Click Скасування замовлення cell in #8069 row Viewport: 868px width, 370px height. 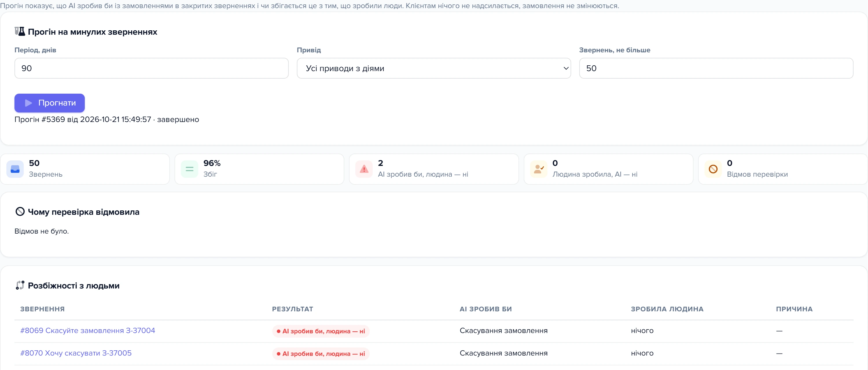tap(503, 331)
